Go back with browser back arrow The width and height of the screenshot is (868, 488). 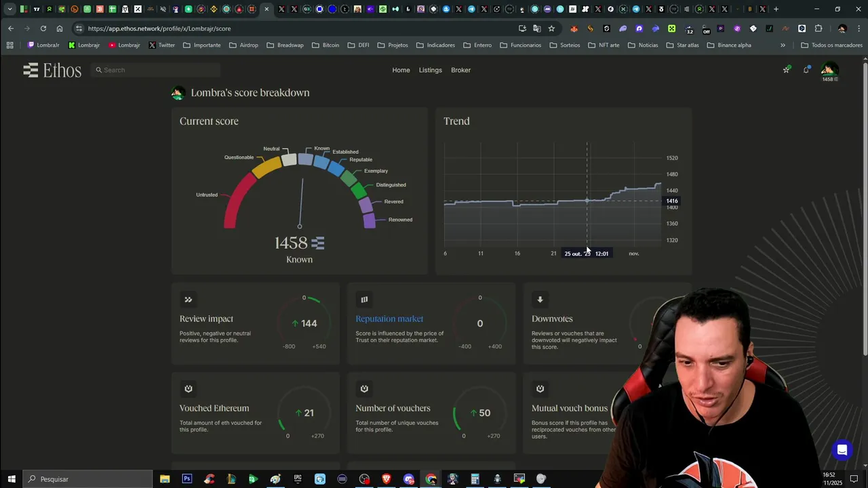[11, 28]
